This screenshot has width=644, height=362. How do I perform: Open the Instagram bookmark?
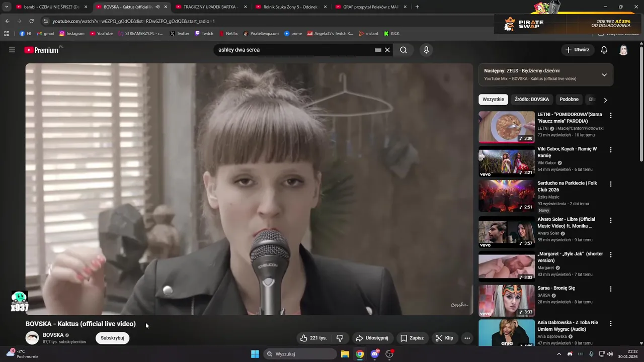click(72, 34)
